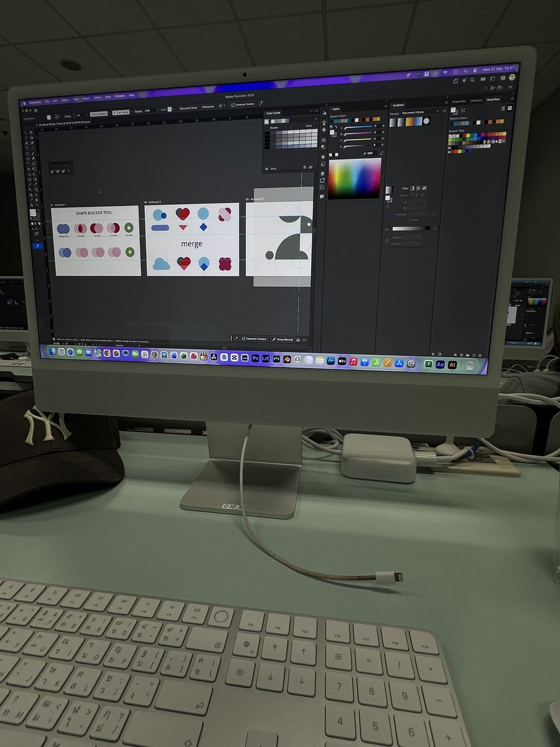Click the Preferences button in control bar

click(x=208, y=106)
